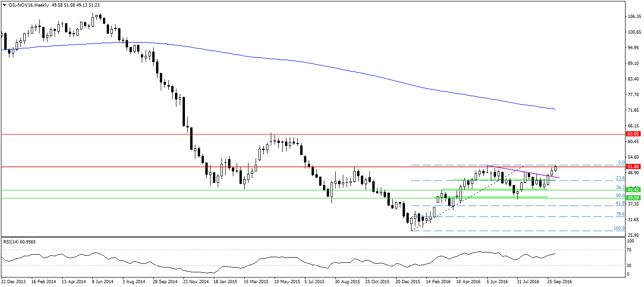Select the blue moving average line
This screenshot has width=644, height=287.
[332, 68]
